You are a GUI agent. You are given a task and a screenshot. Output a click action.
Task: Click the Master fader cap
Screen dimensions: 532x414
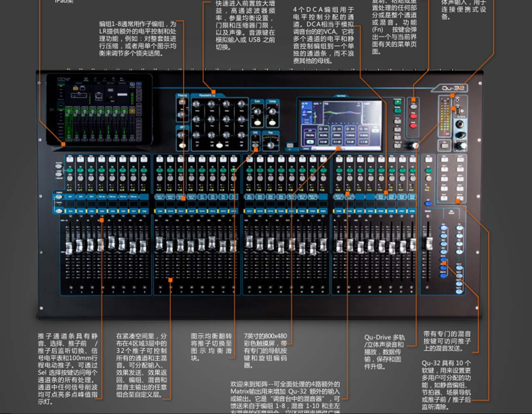[x=429, y=243]
